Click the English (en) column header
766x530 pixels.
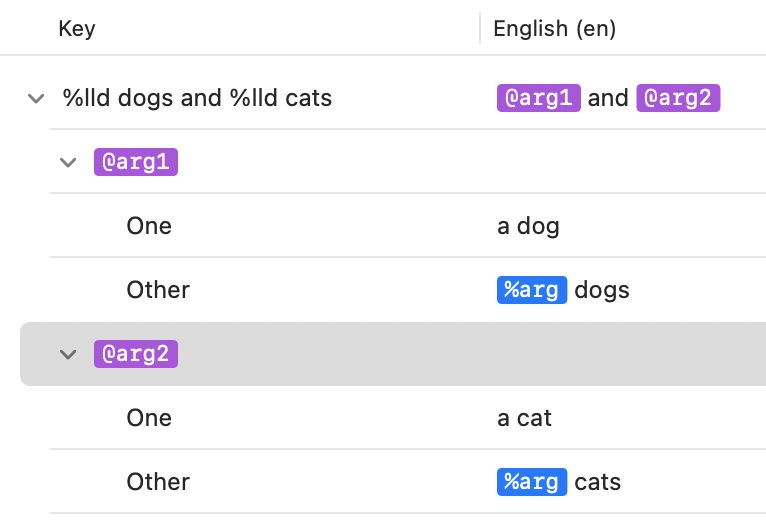coord(554,29)
